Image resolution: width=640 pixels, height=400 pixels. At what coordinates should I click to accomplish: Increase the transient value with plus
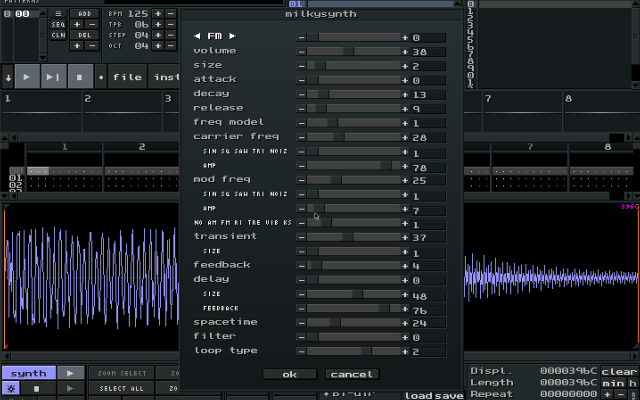point(405,238)
